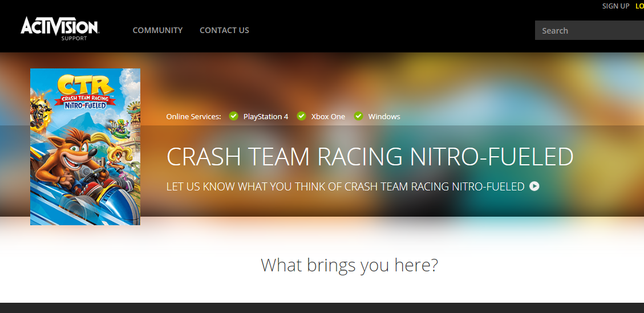Click the PlayStation 4 green check icon
The image size is (644, 313).
233,116
